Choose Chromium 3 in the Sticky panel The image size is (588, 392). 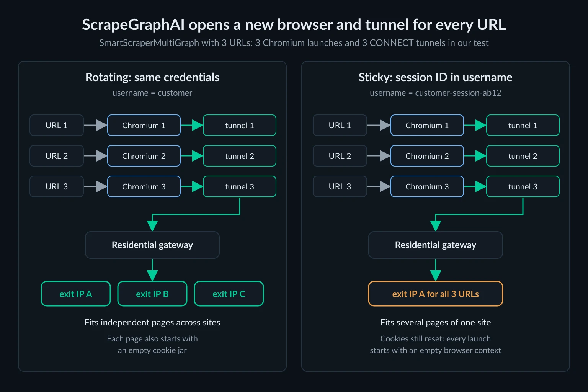point(427,186)
